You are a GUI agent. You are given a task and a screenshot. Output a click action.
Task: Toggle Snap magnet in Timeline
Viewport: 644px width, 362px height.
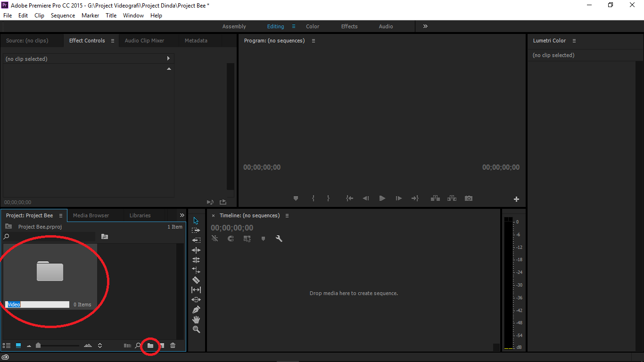231,239
